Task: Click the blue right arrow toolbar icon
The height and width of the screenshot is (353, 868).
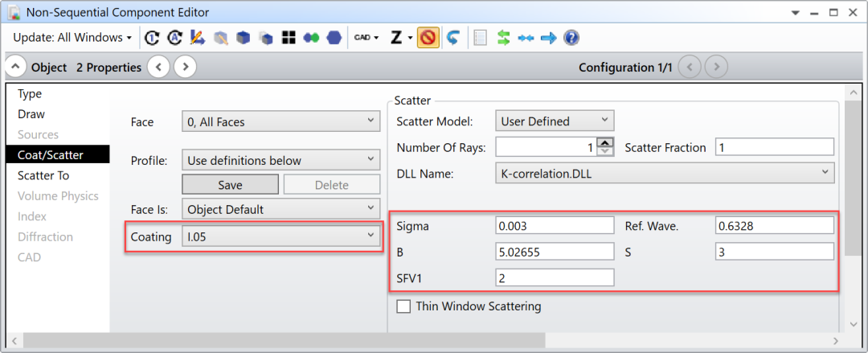Action: coord(549,38)
